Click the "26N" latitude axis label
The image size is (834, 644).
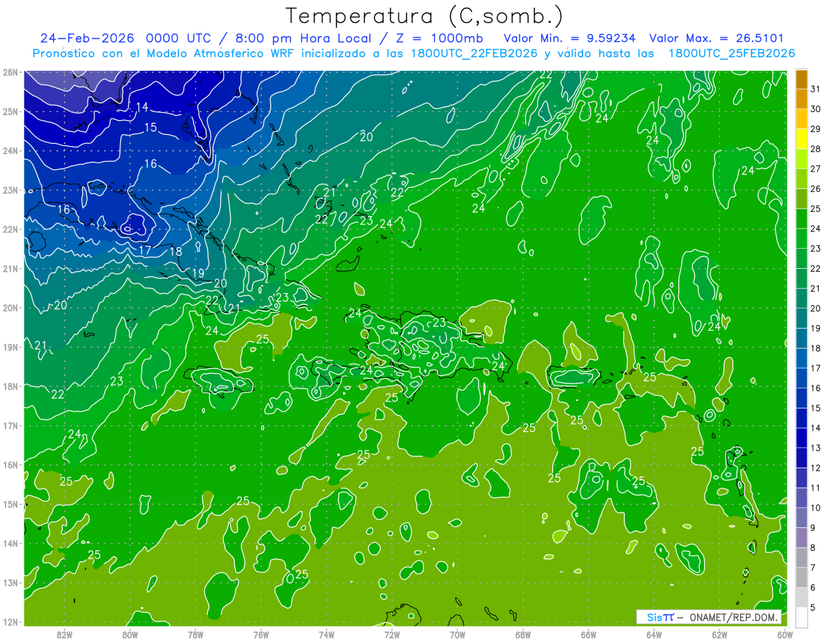tap(9, 72)
